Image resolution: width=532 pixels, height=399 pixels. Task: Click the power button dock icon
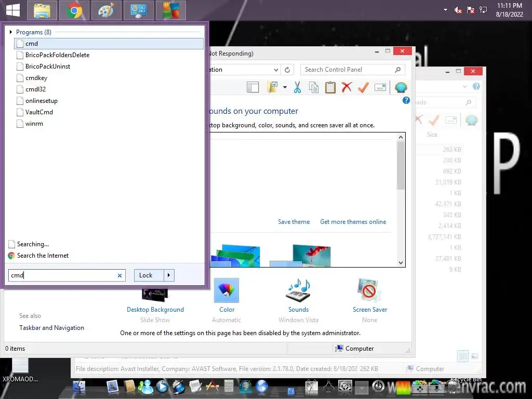tap(378, 387)
